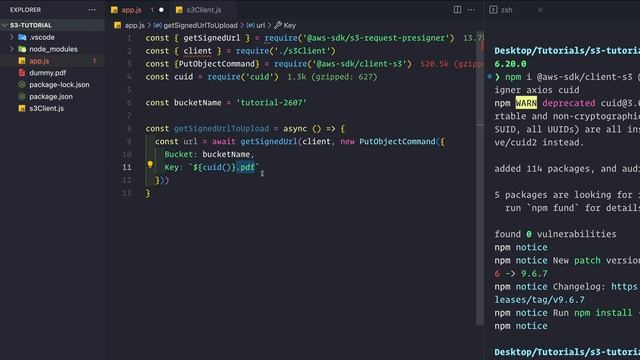Click the Changelog https link in terminal

tap(625, 287)
